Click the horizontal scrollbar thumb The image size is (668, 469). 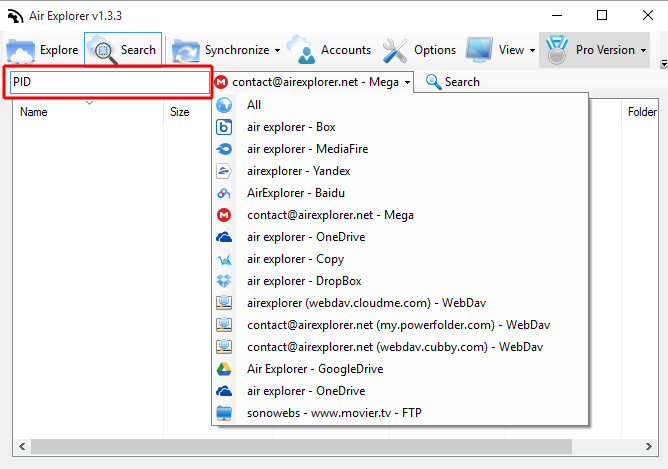[301, 446]
